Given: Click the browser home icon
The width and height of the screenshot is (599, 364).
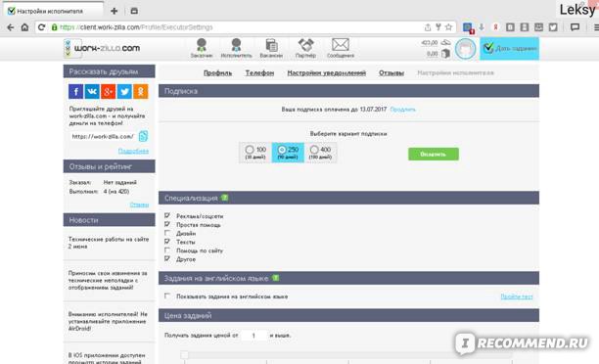Looking at the screenshot, I should pyautogui.click(x=24, y=27).
